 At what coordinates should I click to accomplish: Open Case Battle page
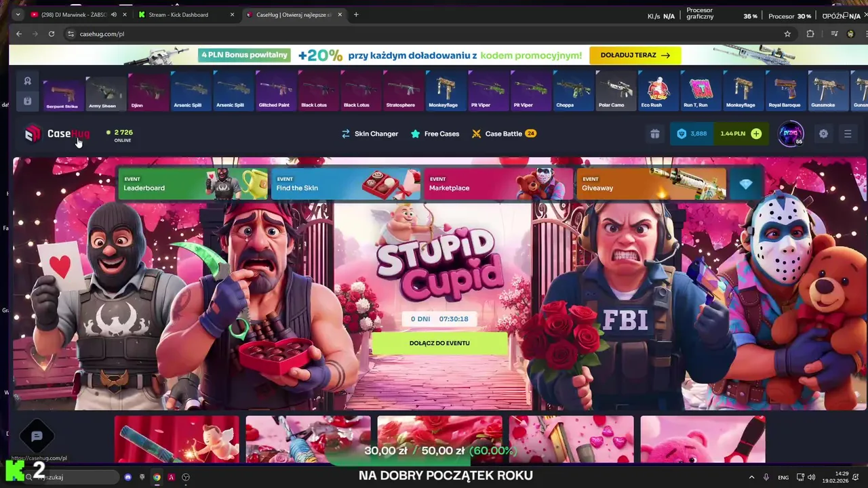click(x=504, y=134)
